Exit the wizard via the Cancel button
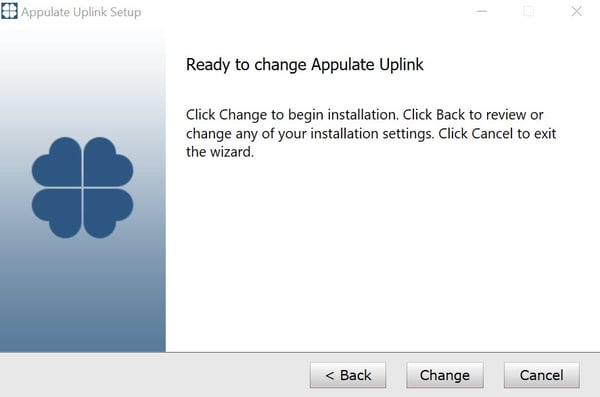 click(x=541, y=375)
